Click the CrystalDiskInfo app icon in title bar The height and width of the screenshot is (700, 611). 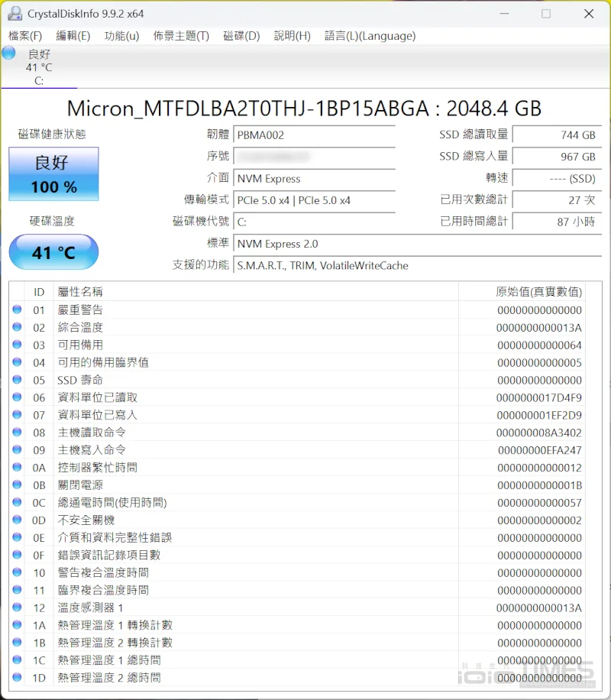(15, 14)
